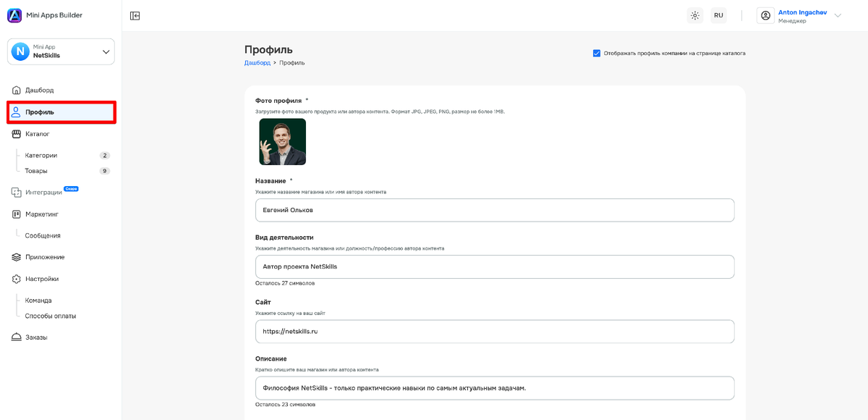
Task: Click the RU language switcher
Action: click(x=718, y=14)
